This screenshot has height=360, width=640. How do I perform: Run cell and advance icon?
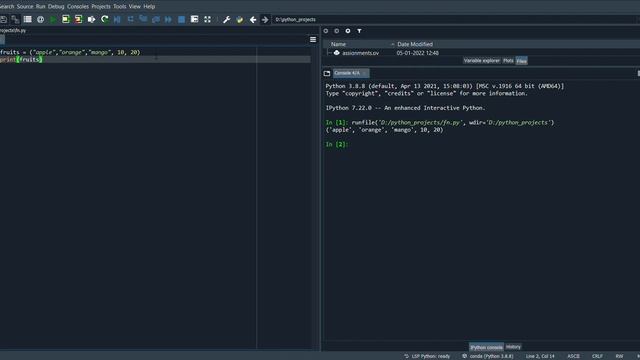point(78,19)
